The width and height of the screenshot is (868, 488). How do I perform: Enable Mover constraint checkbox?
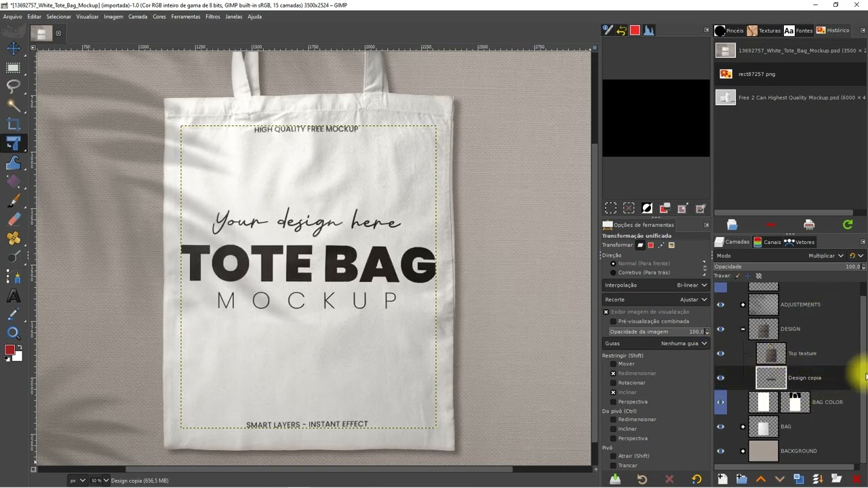(x=614, y=364)
